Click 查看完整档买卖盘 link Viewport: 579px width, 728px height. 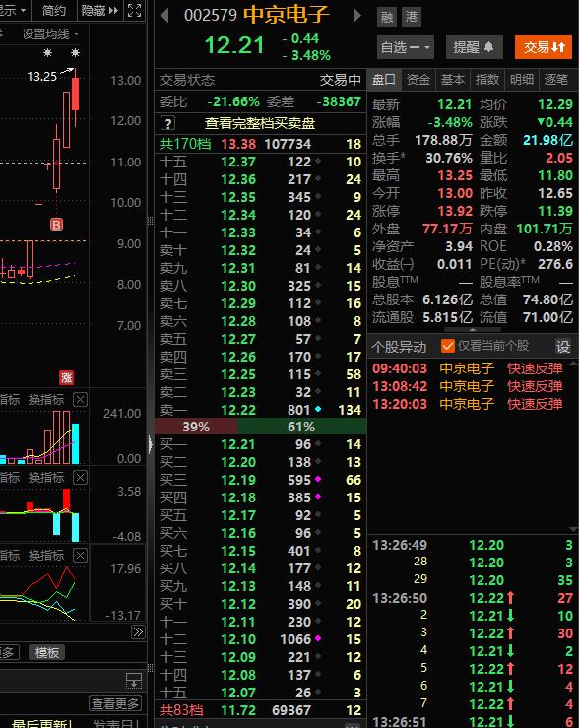260,123
